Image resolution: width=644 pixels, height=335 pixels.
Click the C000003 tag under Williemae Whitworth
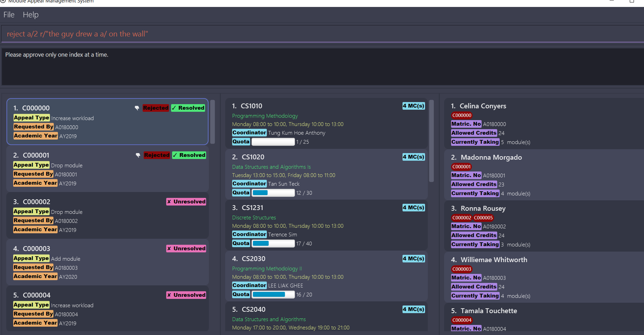point(462,269)
